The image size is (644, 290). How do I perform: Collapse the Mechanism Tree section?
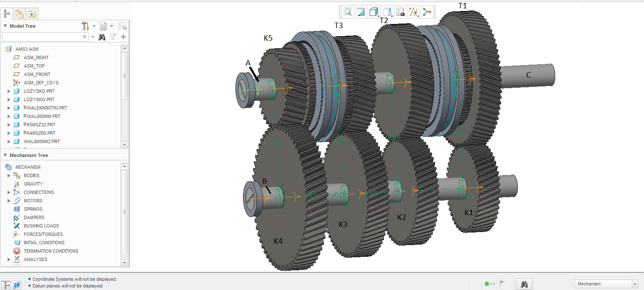tap(5, 155)
